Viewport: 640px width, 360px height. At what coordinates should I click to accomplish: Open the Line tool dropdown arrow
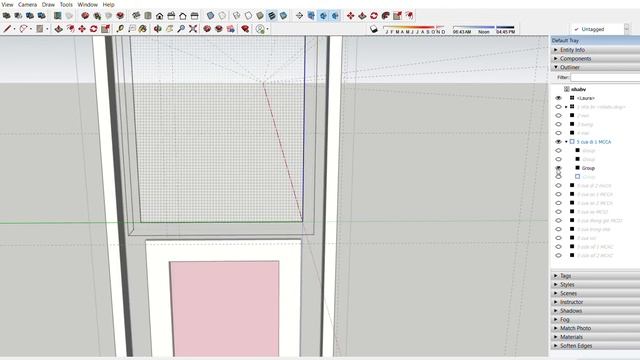point(14,29)
